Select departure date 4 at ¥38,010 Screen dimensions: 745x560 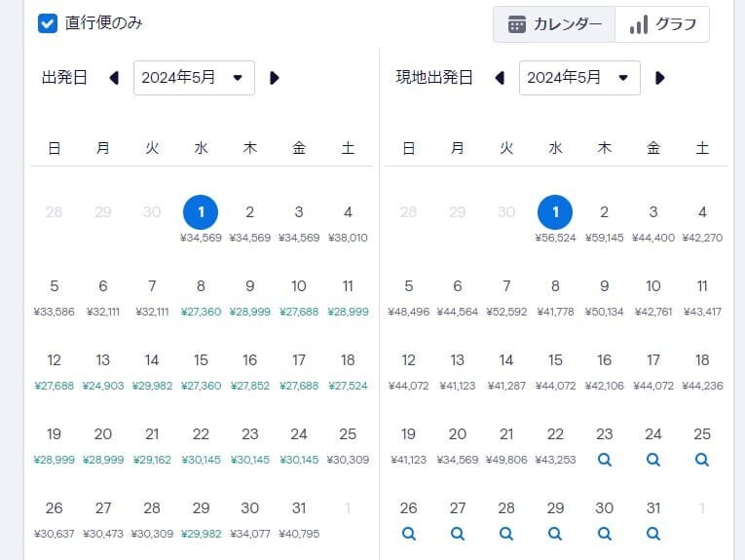pos(348,224)
